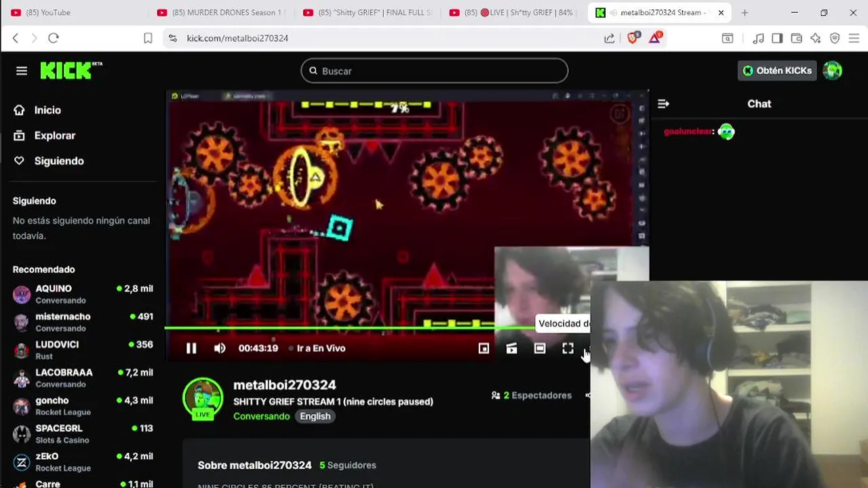Viewport: 868px width, 488px height.
Task: Open the browser main menu
Action: 854,38
